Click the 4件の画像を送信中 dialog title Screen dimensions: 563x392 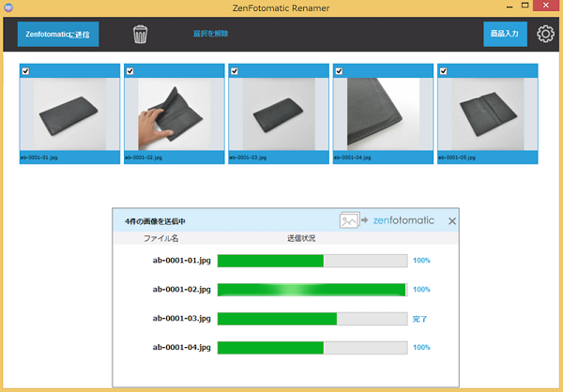pyautogui.click(x=155, y=221)
